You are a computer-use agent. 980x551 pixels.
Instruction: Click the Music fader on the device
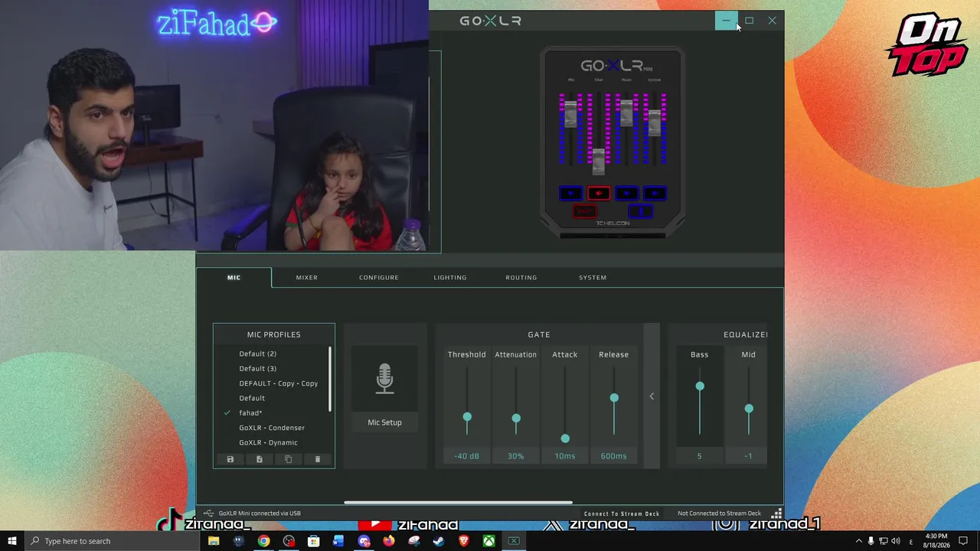pyautogui.click(x=626, y=112)
